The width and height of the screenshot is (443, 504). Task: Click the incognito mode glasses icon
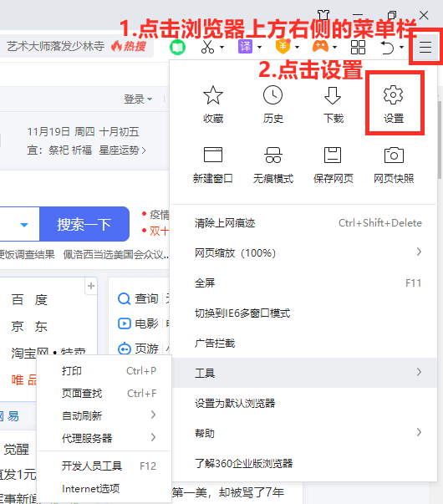pos(273,155)
